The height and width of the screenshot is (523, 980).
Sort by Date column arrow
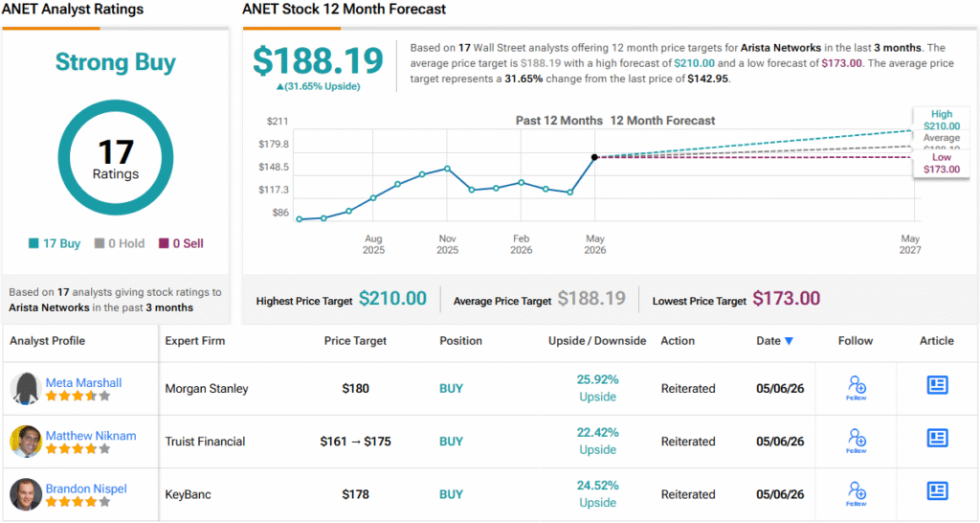(789, 341)
